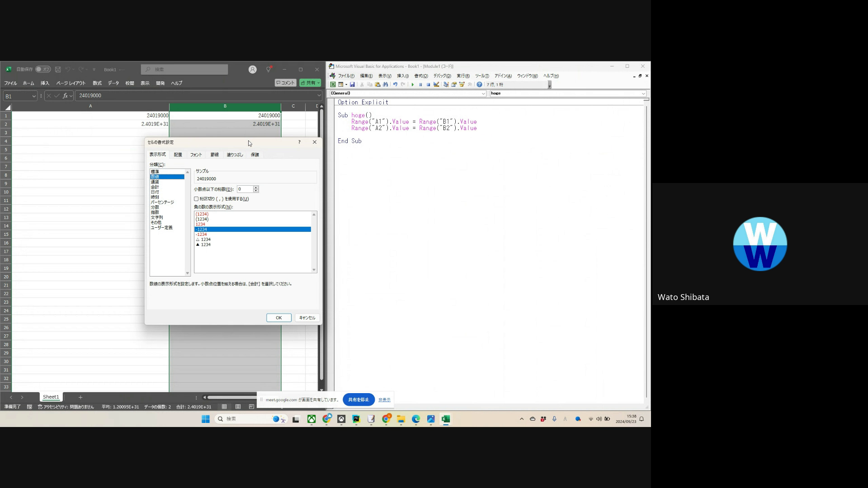
Task: Enable the thousands separator checkbox
Action: tap(196, 199)
